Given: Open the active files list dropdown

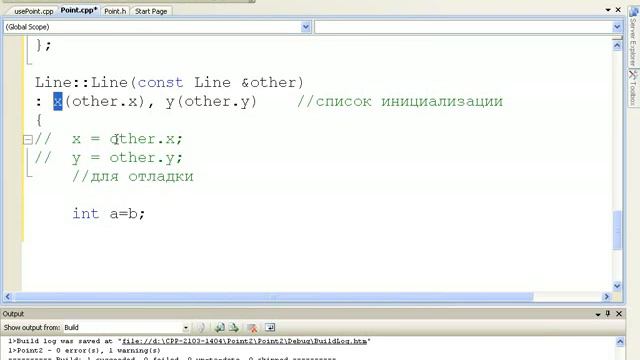Looking at the screenshot, I should (608, 9).
